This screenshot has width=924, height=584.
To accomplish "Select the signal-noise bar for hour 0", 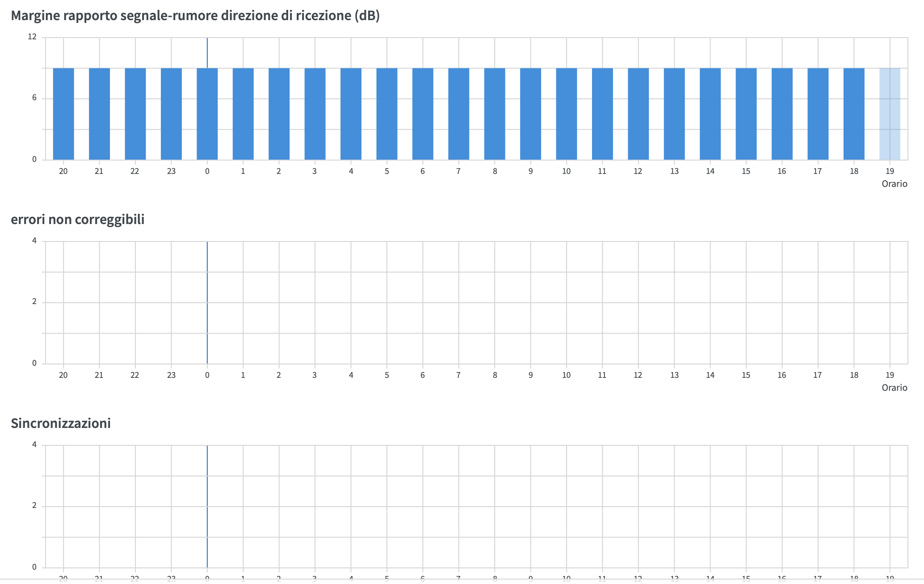I will click(207, 114).
